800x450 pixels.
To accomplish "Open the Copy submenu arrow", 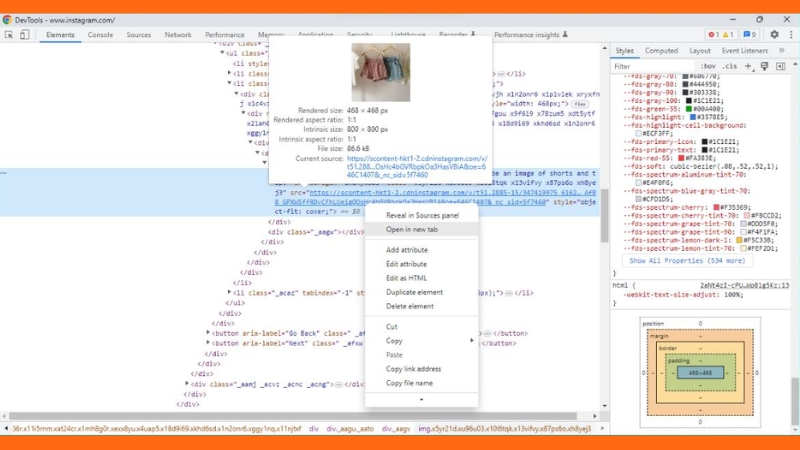I will [x=471, y=341].
